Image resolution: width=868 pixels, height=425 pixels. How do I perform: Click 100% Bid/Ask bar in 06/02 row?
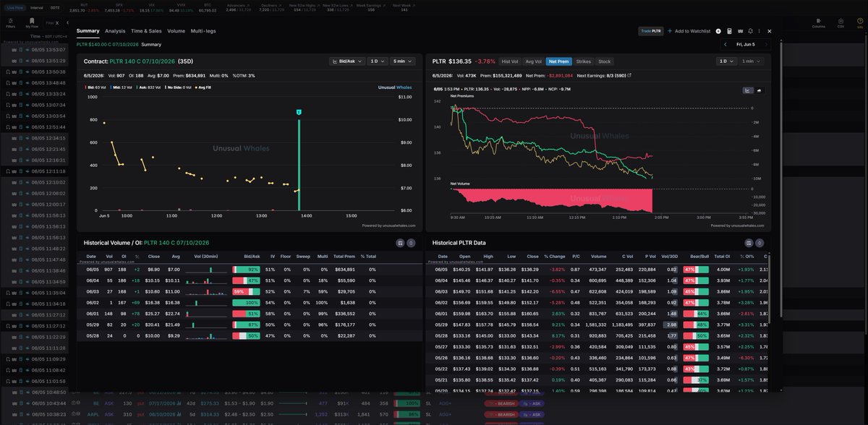coord(246,301)
